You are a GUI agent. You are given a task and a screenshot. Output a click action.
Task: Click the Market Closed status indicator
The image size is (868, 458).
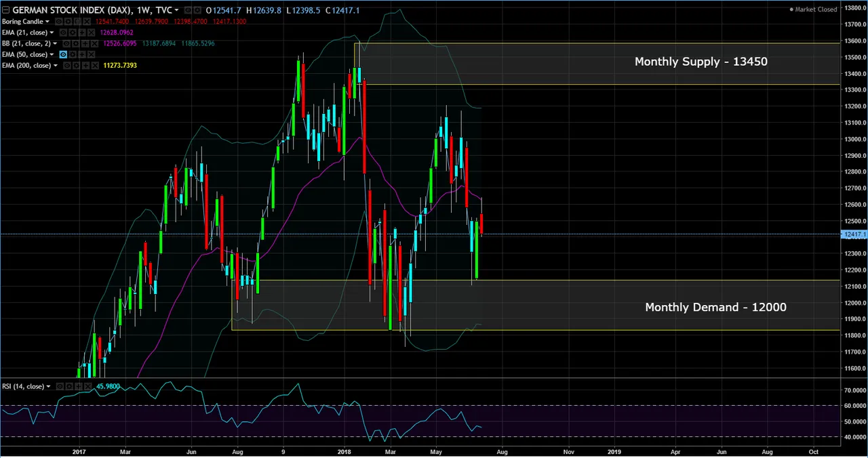coord(813,9)
